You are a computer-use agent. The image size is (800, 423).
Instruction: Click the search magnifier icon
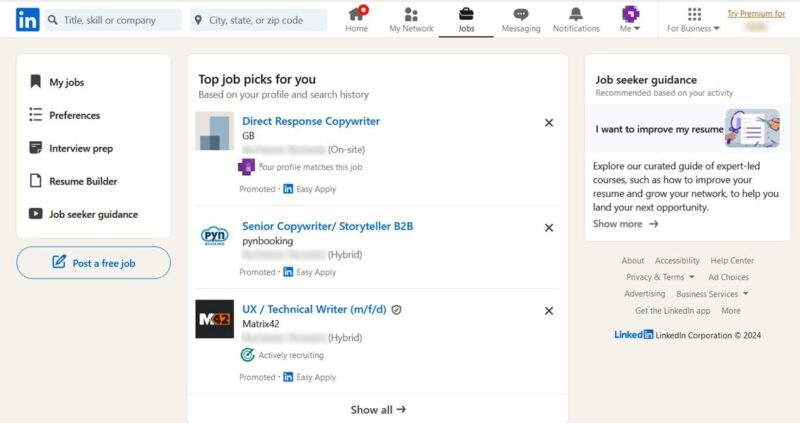[x=53, y=20]
